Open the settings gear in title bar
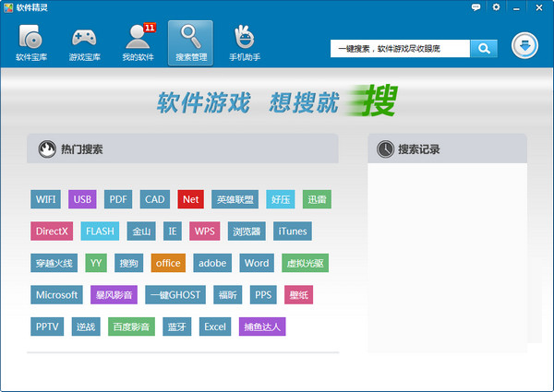 497,7
